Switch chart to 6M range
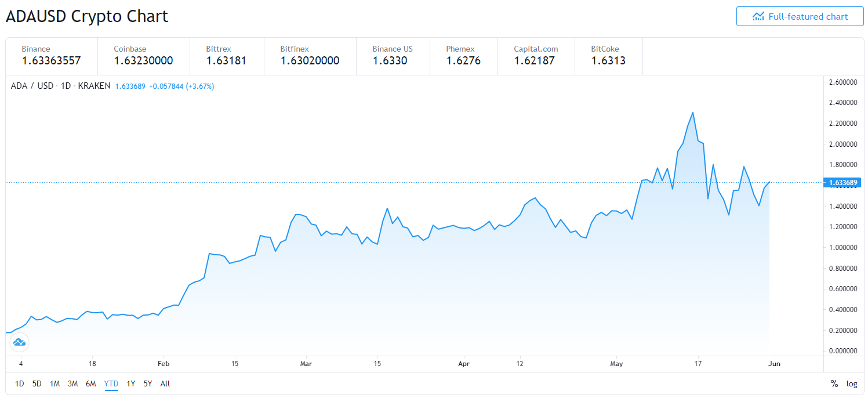The image size is (868, 398). (x=90, y=383)
